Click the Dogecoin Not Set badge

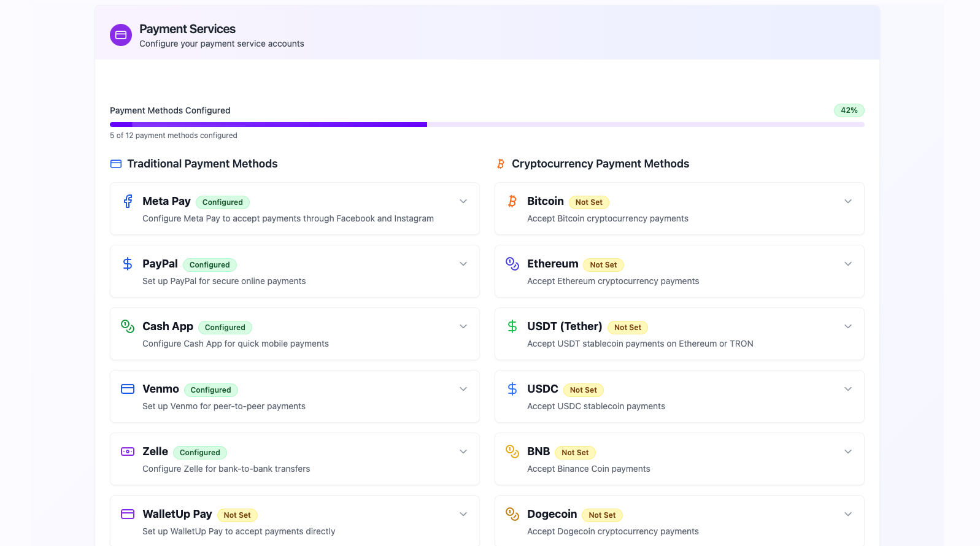603,515
